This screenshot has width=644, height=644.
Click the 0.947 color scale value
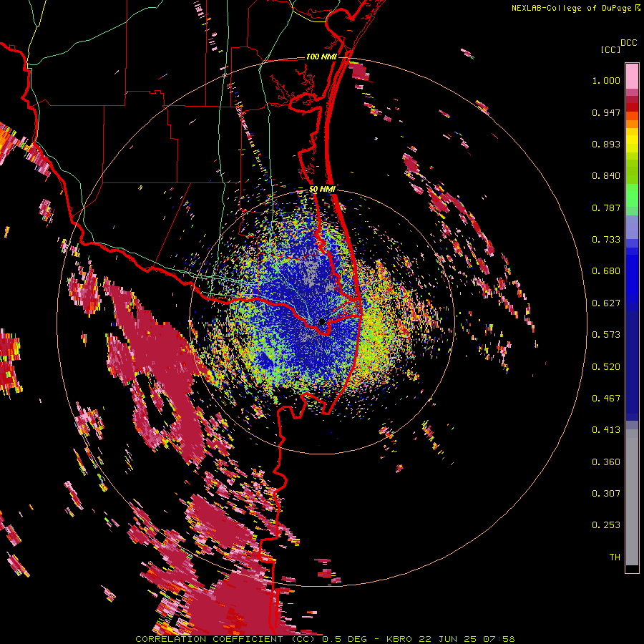pyautogui.click(x=606, y=112)
